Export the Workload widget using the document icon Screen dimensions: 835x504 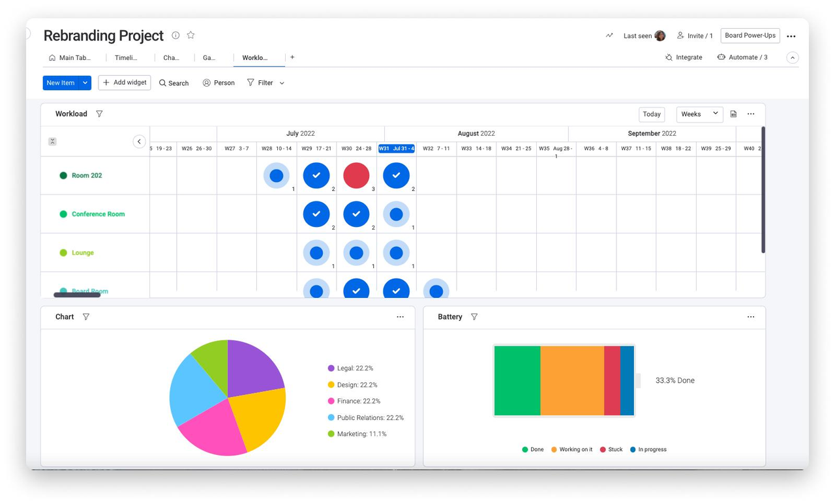click(733, 114)
